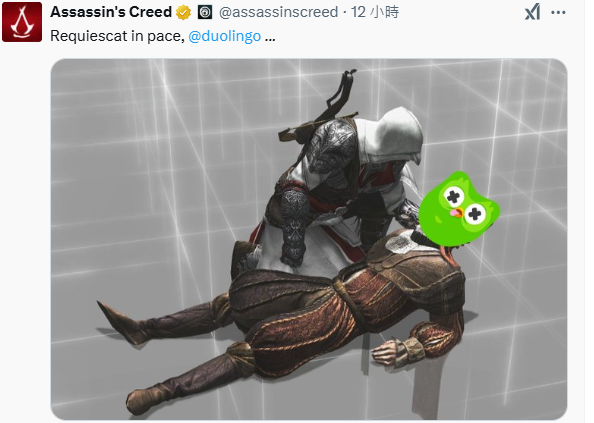The width and height of the screenshot is (594, 423).
Task: Click the Assassin's Creed display name
Action: tap(111, 12)
